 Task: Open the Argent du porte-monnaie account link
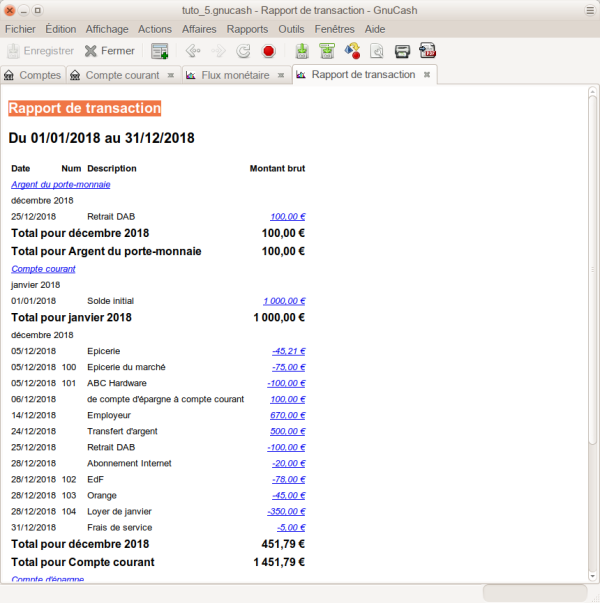click(x=60, y=184)
